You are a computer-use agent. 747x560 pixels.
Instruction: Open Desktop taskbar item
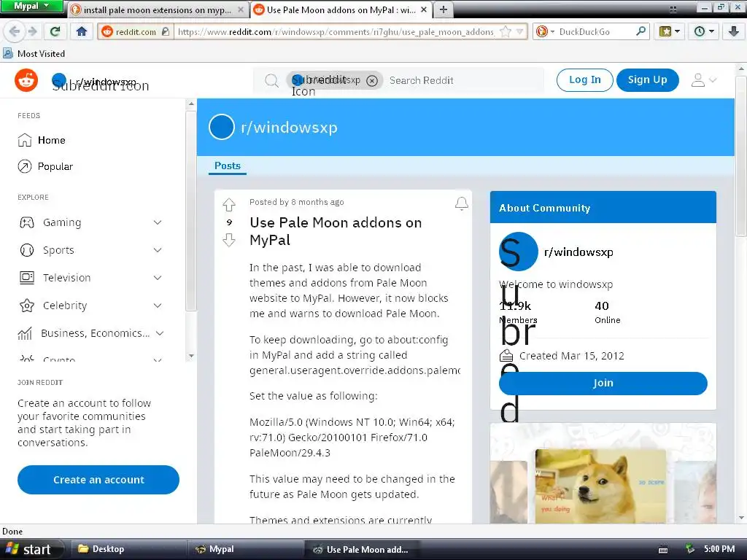tap(128, 549)
